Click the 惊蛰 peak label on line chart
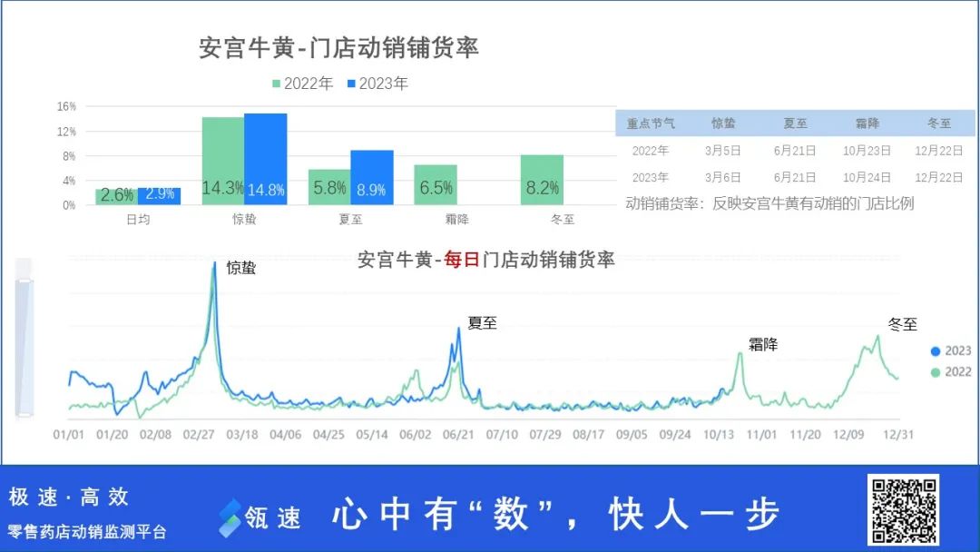The height and width of the screenshot is (552, 980). (x=241, y=268)
